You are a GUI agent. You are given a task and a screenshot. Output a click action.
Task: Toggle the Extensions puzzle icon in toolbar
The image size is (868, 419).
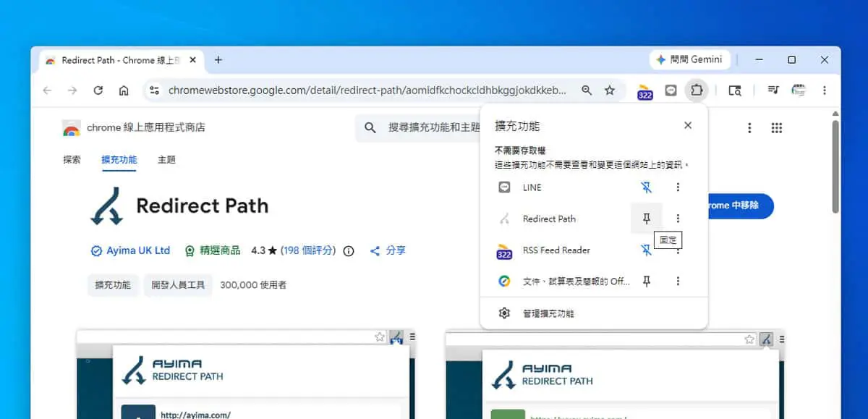click(697, 90)
